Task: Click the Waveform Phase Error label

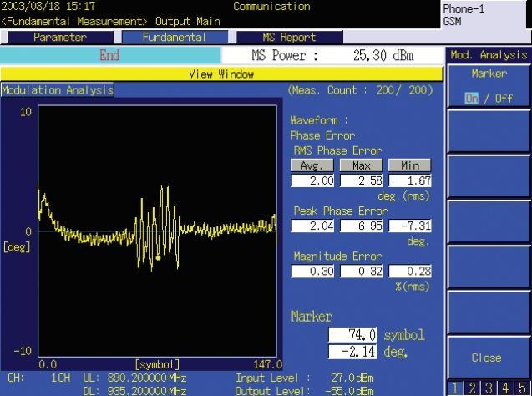Action: [322, 128]
